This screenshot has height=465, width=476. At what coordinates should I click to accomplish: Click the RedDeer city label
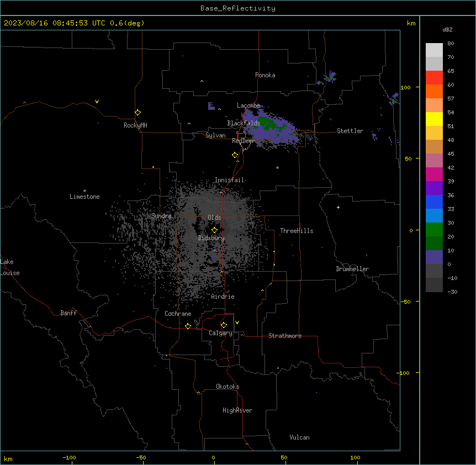click(x=243, y=141)
